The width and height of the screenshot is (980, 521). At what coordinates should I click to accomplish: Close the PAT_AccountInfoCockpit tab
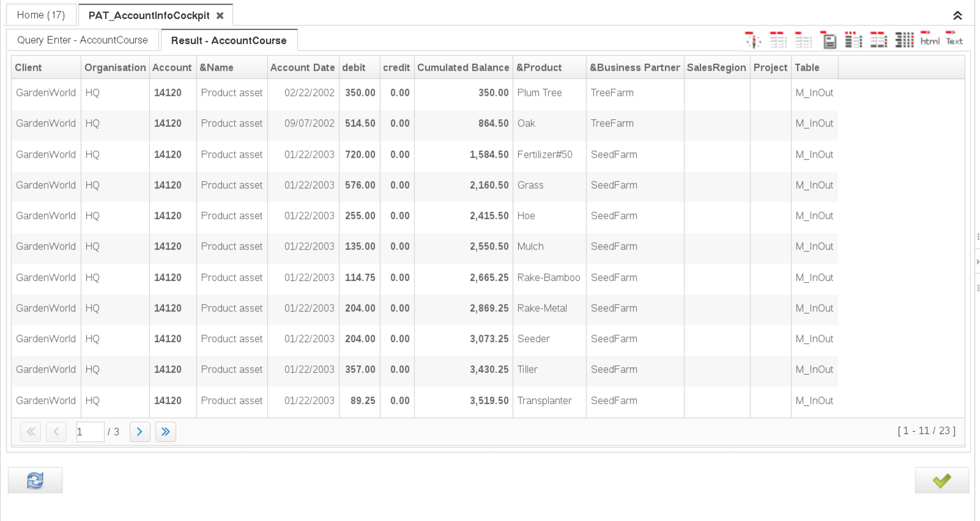[220, 15]
